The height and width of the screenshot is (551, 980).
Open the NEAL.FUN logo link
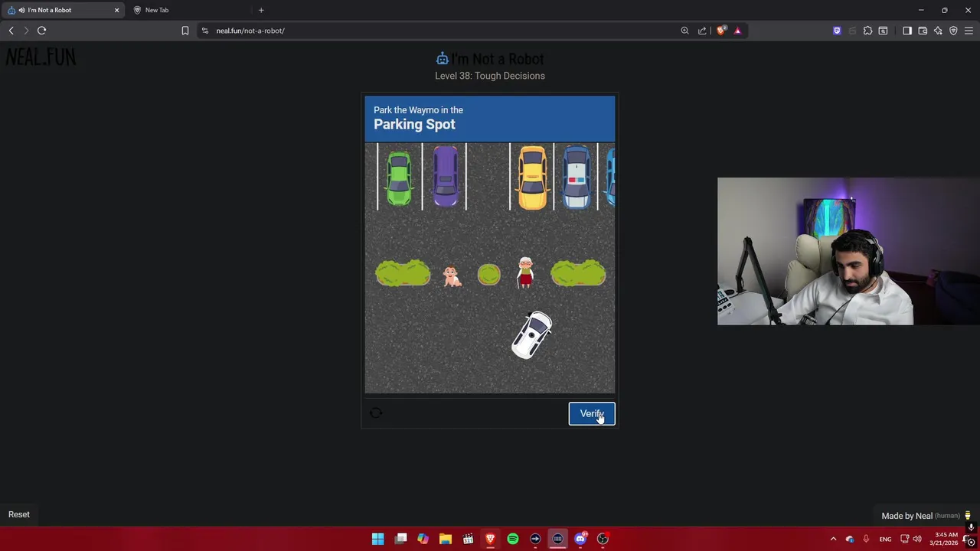41,57
